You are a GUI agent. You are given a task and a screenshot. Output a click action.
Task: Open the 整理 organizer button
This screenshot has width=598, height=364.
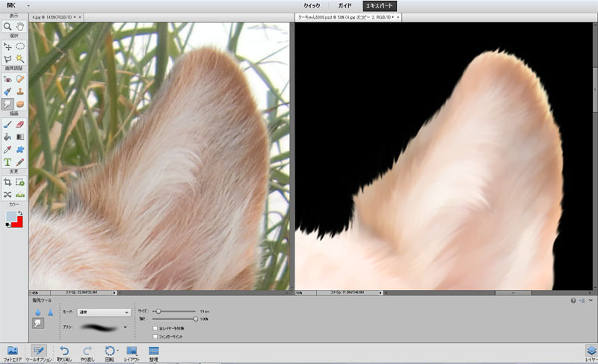click(x=154, y=353)
